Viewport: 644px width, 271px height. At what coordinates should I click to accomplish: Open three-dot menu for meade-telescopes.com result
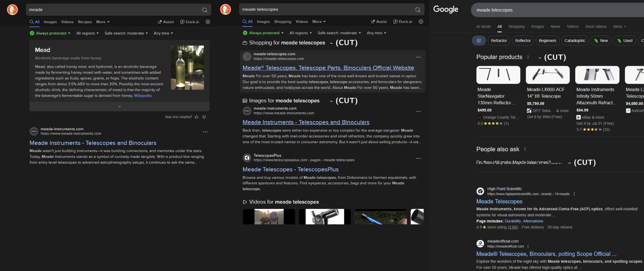[x=418, y=57]
